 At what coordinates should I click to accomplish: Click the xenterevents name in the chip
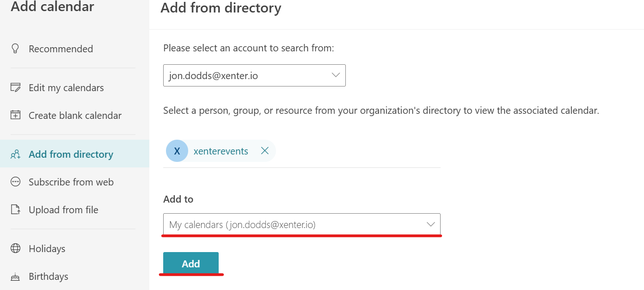tap(221, 151)
